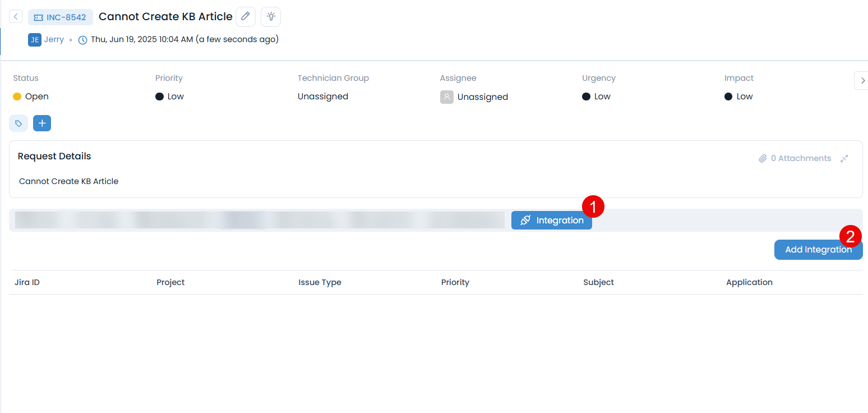868x413 pixels.
Task: Select the INC-8542 ticket badge
Action: (x=60, y=17)
